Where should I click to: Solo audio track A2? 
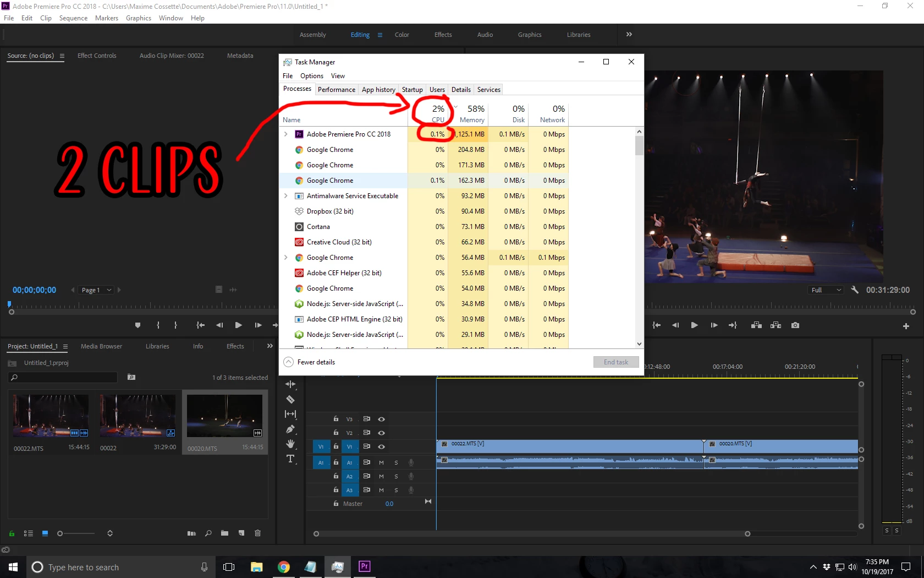point(396,476)
